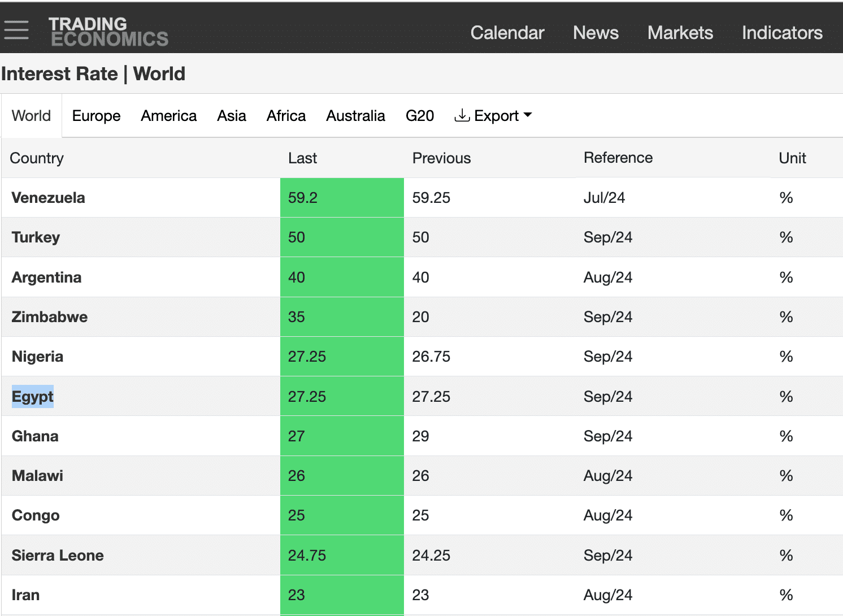Open the Turkey country link
843x616 pixels.
pos(36,237)
